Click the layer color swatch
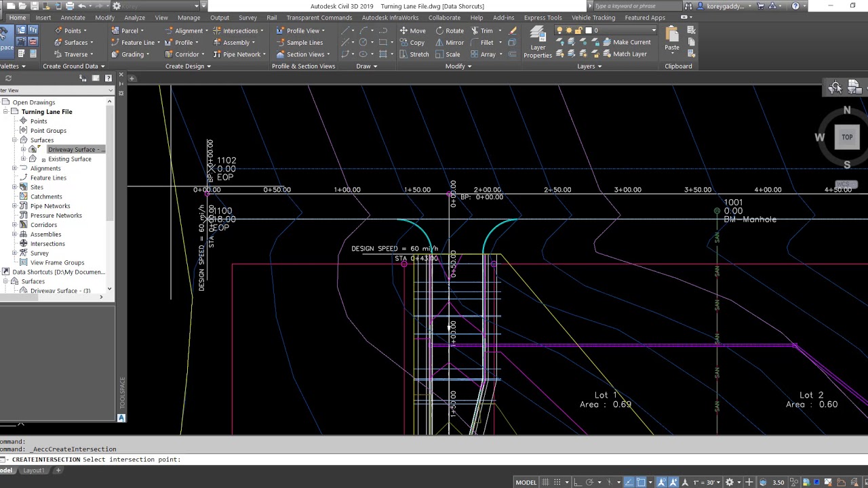The image size is (868, 488). coord(587,30)
